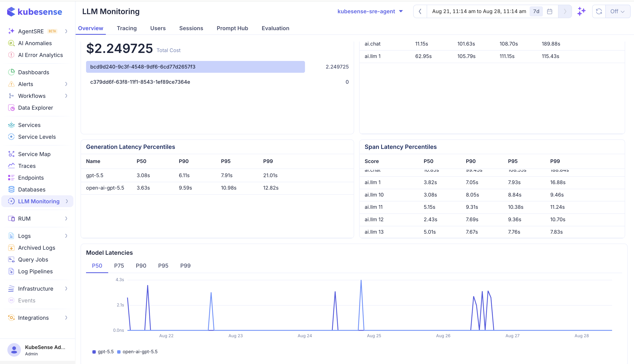Open the Events sidebar item
The image size is (634, 364).
pos(27,300)
